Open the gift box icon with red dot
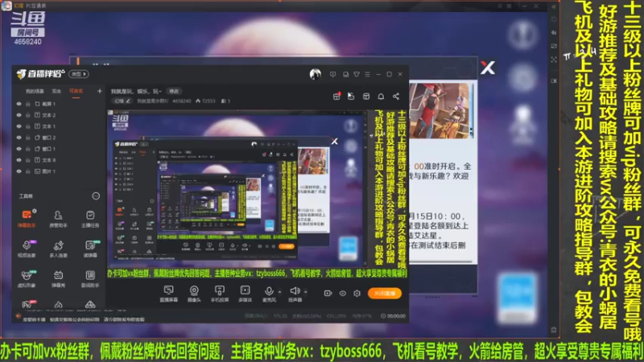 click(336, 96)
